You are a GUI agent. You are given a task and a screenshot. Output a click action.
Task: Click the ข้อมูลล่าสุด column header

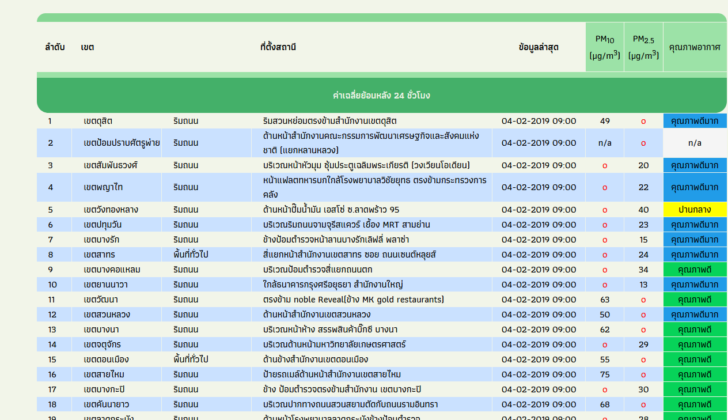pos(539,47)
